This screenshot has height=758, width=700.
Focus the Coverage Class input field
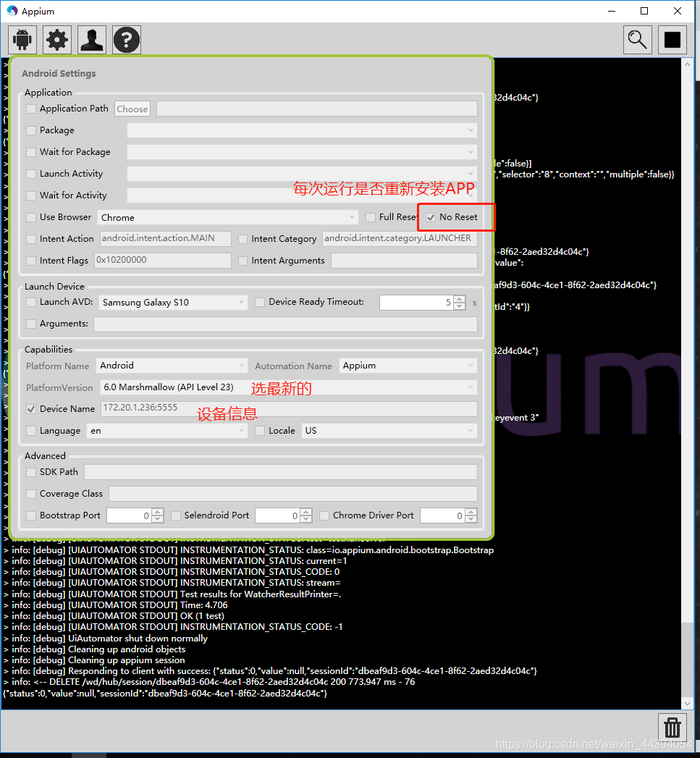coord(293,494)
